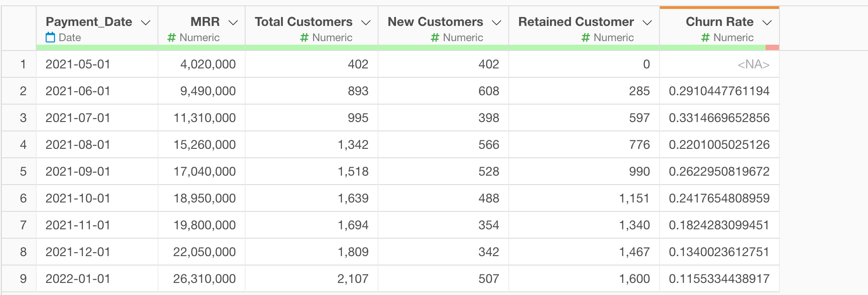Open the Churn Rate column dropdown

[x=767, y=22]
